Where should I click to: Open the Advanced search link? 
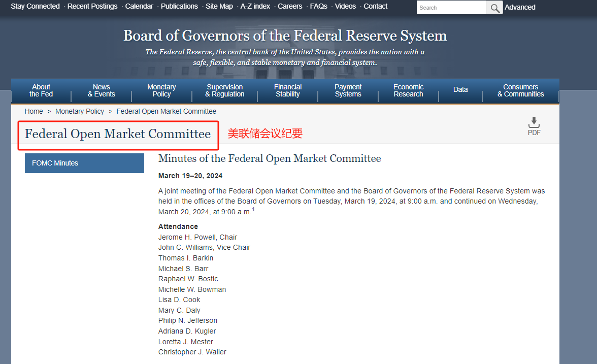pos(520,8)
